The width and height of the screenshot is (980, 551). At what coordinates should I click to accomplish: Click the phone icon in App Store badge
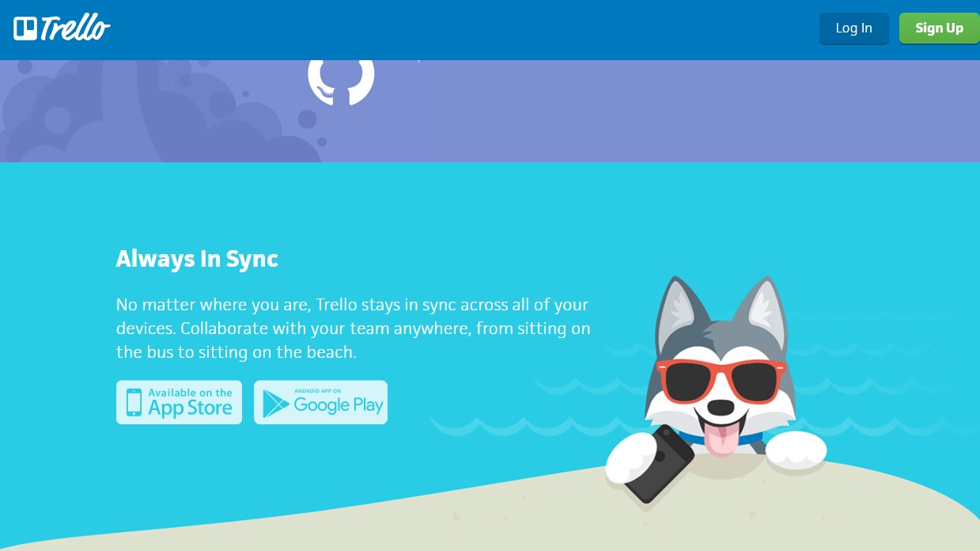[134, 402]
